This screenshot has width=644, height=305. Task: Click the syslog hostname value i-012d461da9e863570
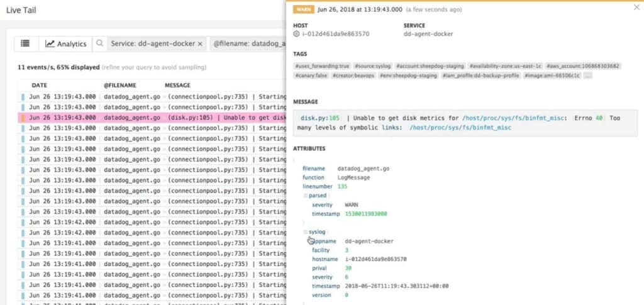(375, 260)
